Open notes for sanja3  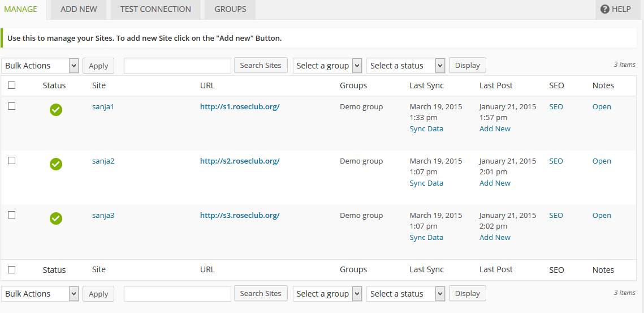click(x=602, y=215)
